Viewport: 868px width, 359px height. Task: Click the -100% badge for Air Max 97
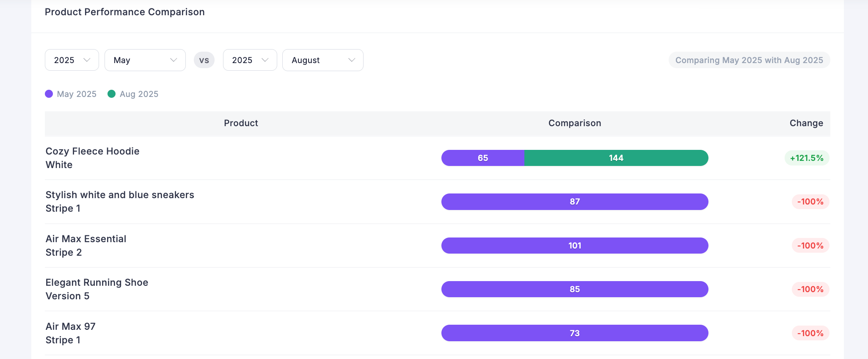[x=810, y=333]
